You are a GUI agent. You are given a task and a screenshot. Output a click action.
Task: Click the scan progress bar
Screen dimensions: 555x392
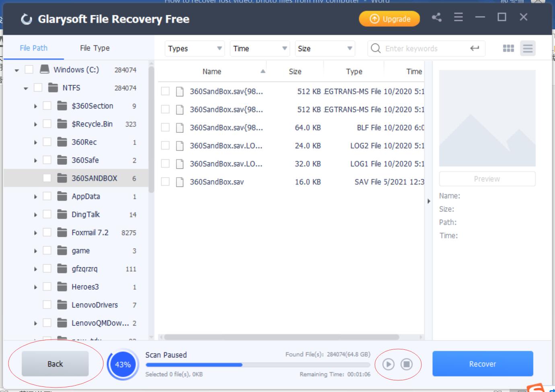point(257,365)
